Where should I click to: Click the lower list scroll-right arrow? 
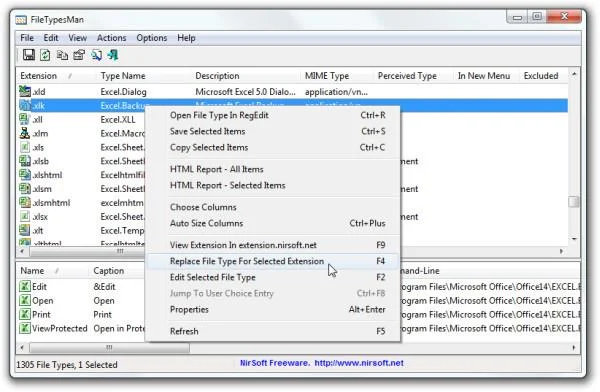click(x=574, y=348)
